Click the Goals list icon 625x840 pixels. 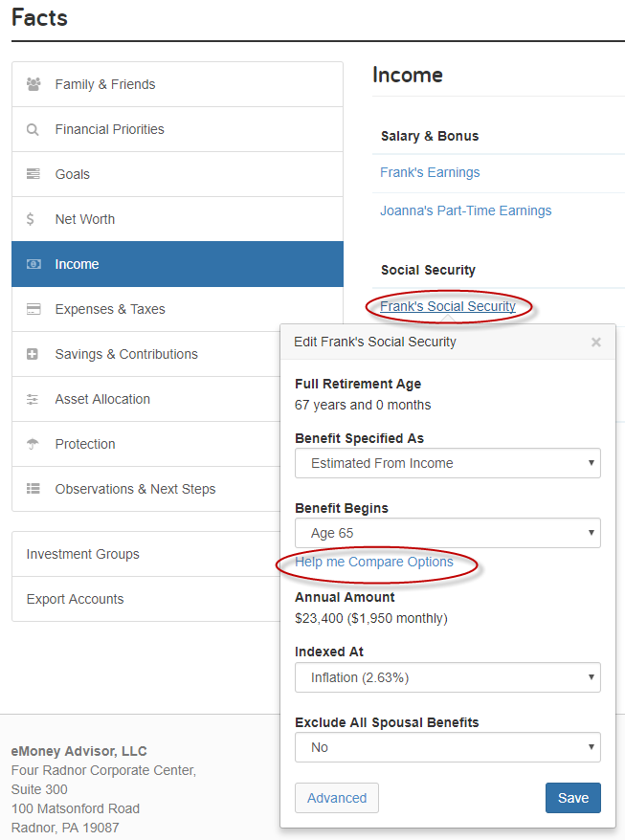[33, 174]
